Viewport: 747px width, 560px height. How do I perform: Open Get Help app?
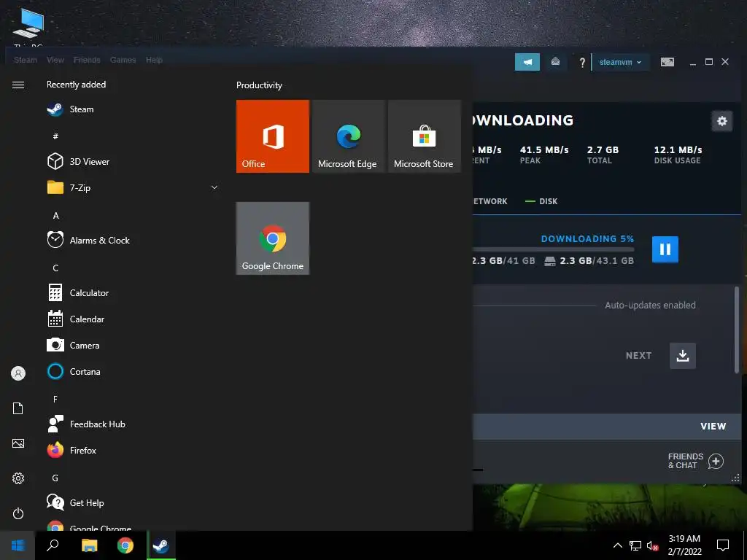point(76,503)
